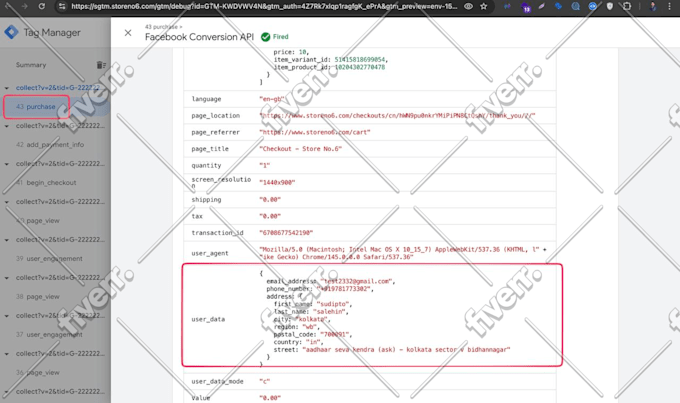680x403 pixels.
Task: Clear the summary event list icon
Action: click(101, 65)
